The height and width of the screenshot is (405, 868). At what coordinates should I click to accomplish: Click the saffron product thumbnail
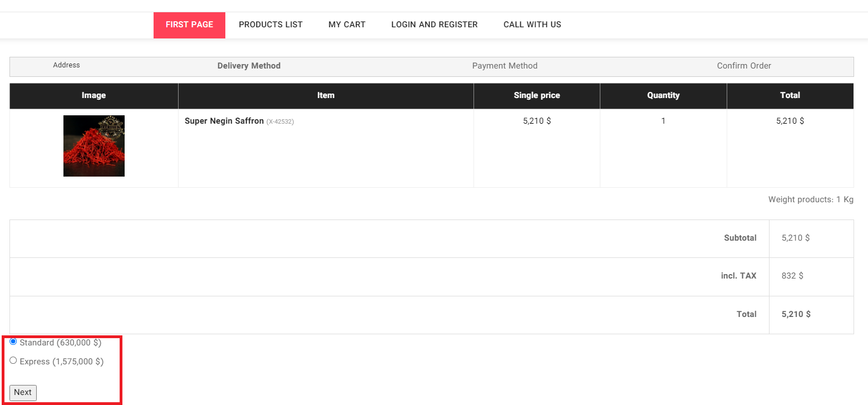pyautogui.click(x=94, y=146)
